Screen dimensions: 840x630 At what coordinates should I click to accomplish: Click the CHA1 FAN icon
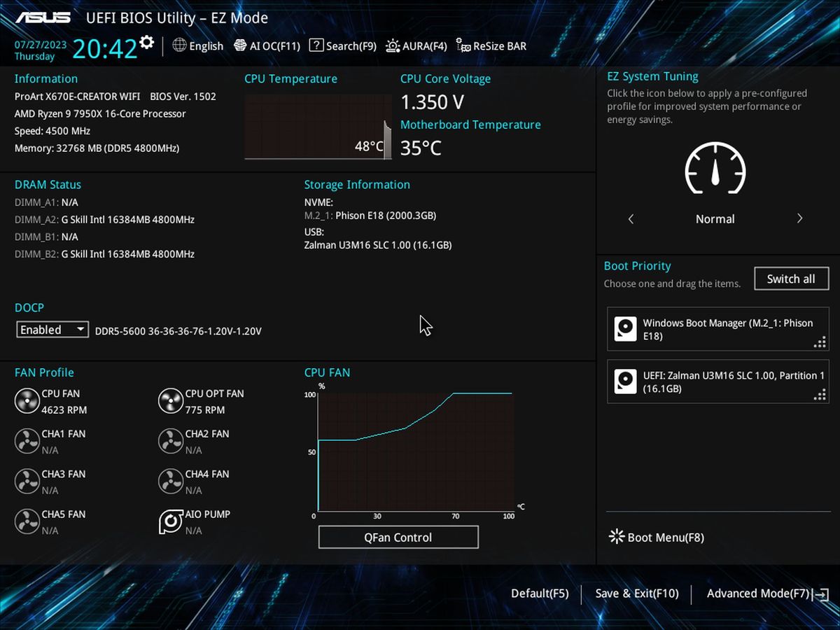pyautogui.click(x=27, y=442)
